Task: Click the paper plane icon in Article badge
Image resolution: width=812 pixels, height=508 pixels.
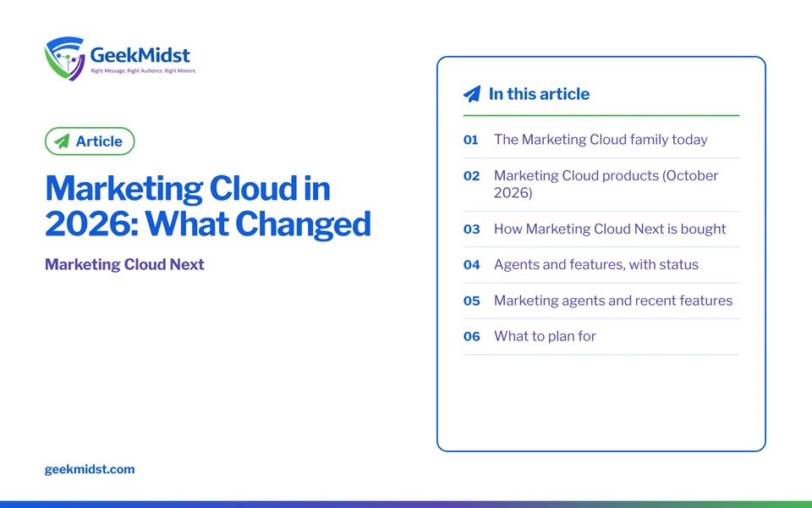Action: pyautogui.click(x=62, y=141)
